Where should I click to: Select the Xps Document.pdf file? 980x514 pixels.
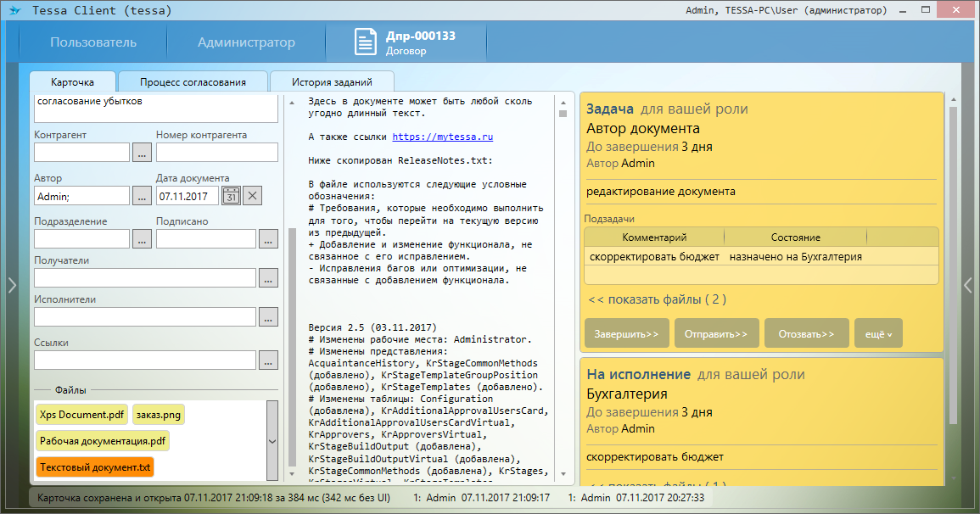[81, 415]
